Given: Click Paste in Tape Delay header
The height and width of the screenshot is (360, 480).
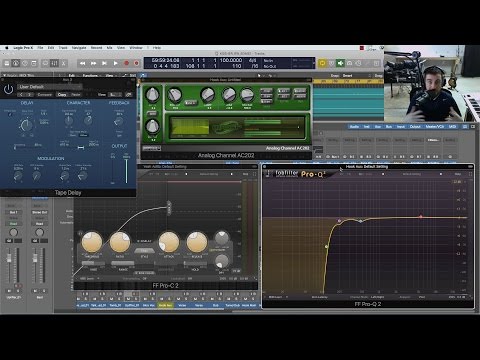Looking at the screenshot, I should click(76, 95).
